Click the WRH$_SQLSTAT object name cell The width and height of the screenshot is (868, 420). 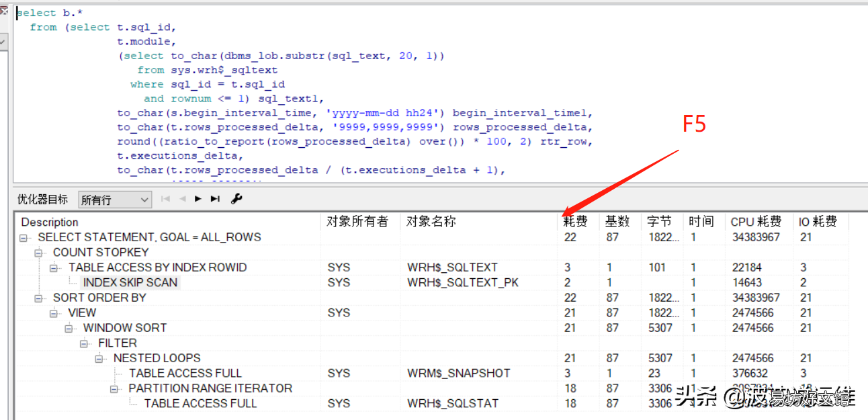pos(453,404)
